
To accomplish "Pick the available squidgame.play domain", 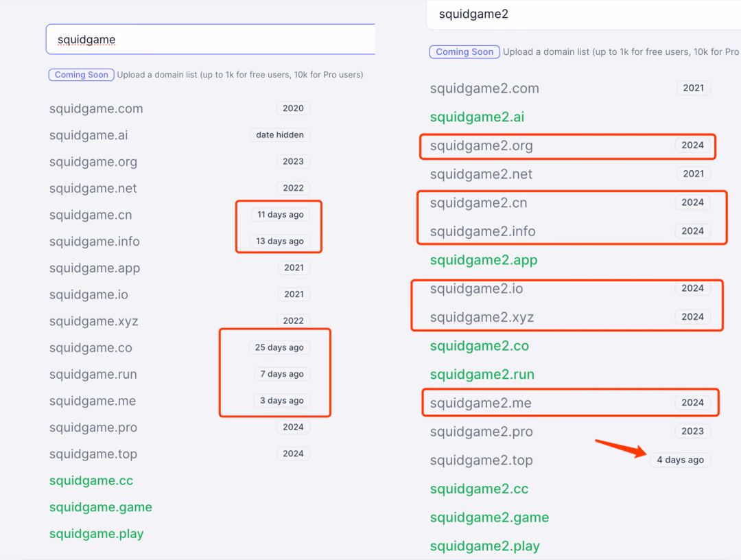I will tap(97, 533).
